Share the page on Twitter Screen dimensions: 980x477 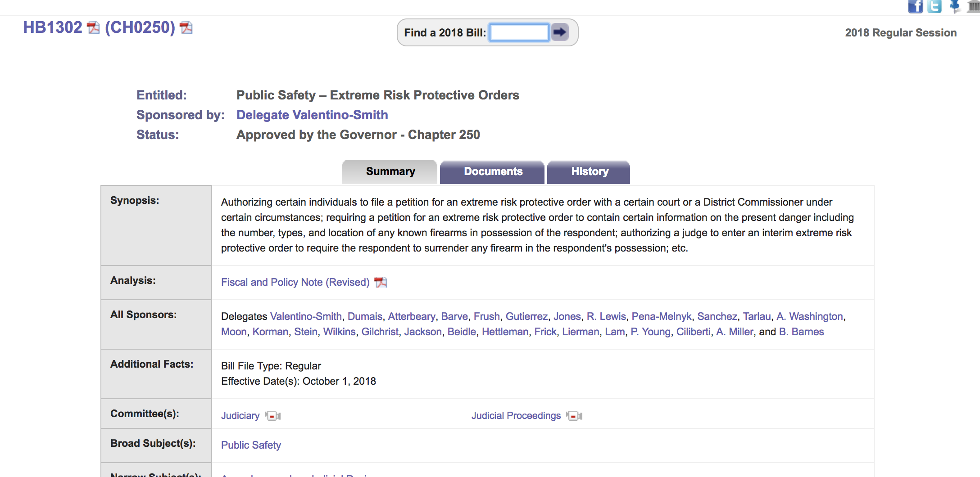[x=935, y=6]
